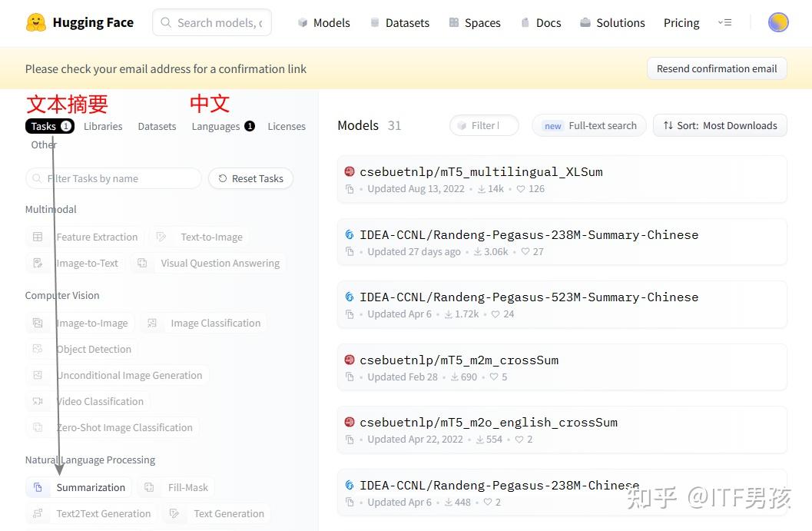The width and height of the screenshot is (812, 531).
Task: Click the Summarization task icon
Action: click(38, 487)
